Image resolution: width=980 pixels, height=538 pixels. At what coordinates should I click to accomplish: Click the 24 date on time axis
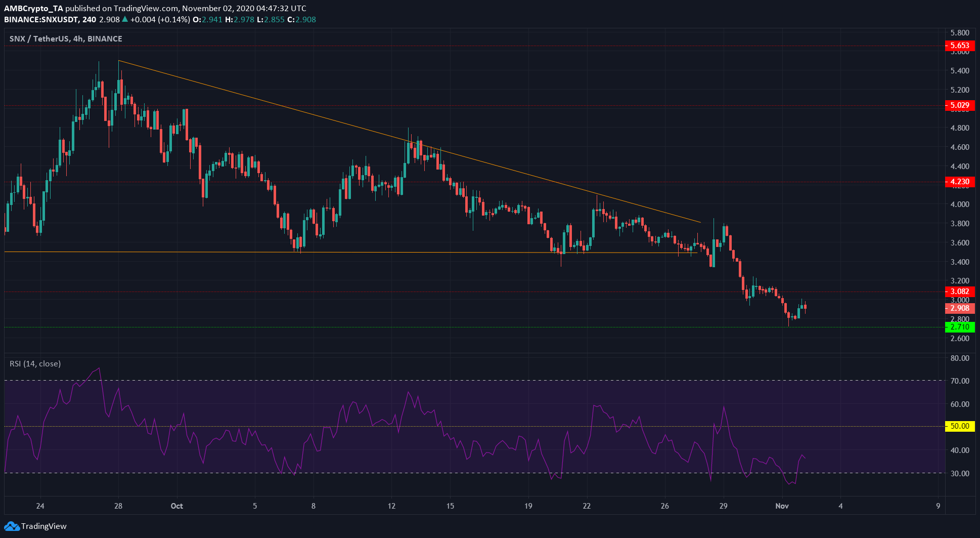point(40,506)
